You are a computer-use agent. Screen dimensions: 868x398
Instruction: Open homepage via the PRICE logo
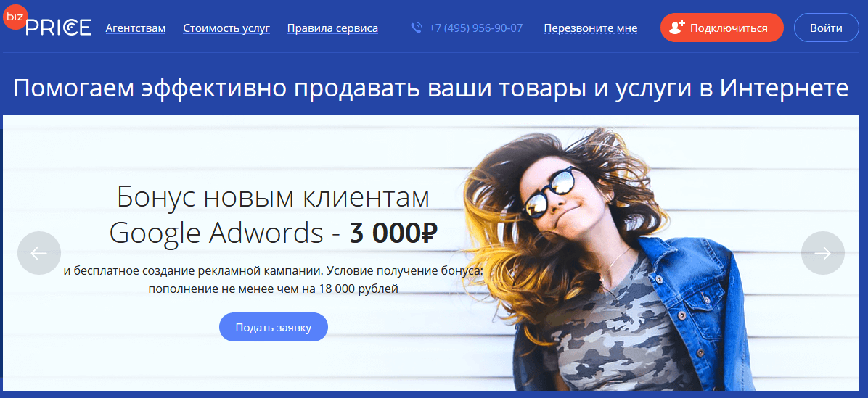pos(59,27)
